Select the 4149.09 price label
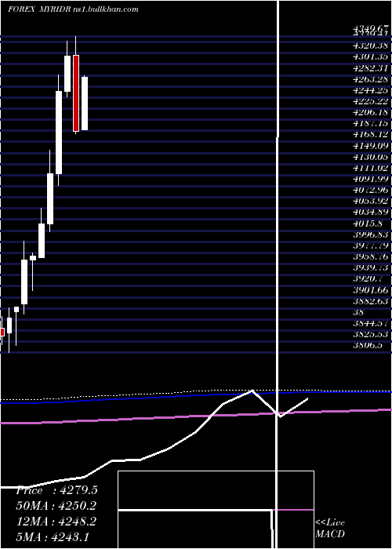This screenshot has height=549, width=392. (x=371, y=146)
